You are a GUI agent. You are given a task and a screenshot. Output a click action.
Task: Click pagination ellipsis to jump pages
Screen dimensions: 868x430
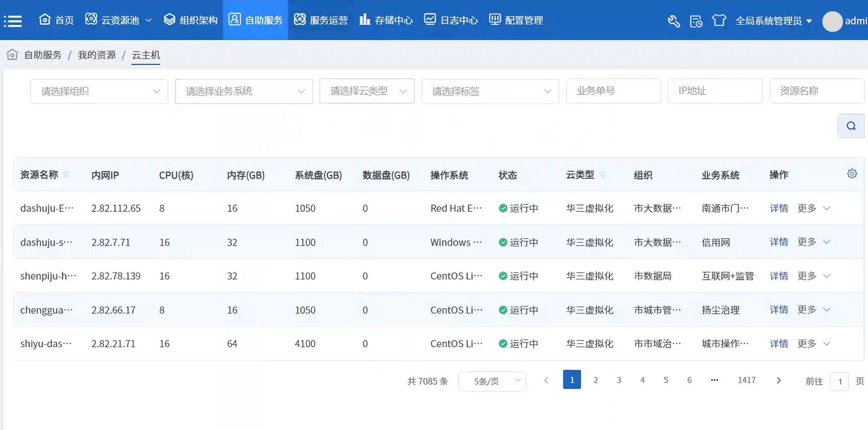(715, 380)
